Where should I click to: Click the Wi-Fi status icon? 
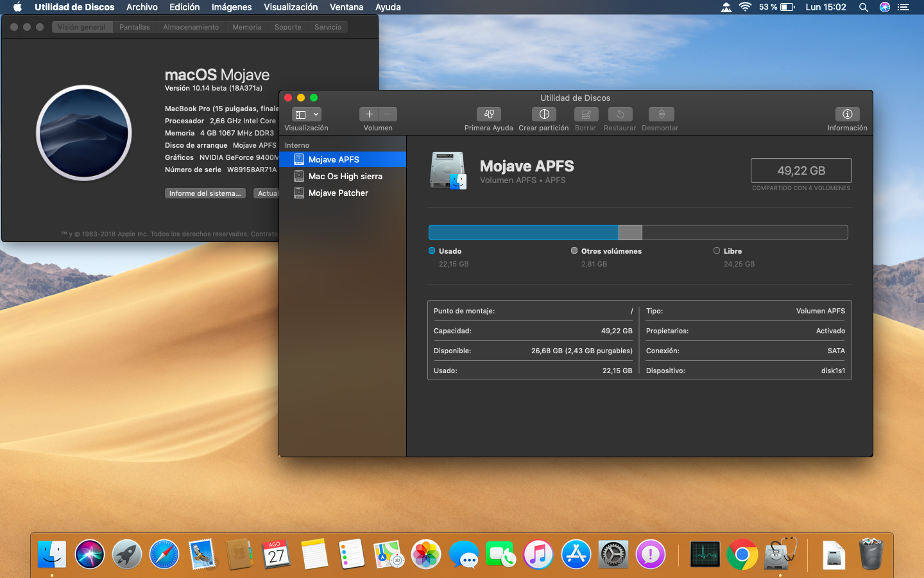[x=745, y=7]
